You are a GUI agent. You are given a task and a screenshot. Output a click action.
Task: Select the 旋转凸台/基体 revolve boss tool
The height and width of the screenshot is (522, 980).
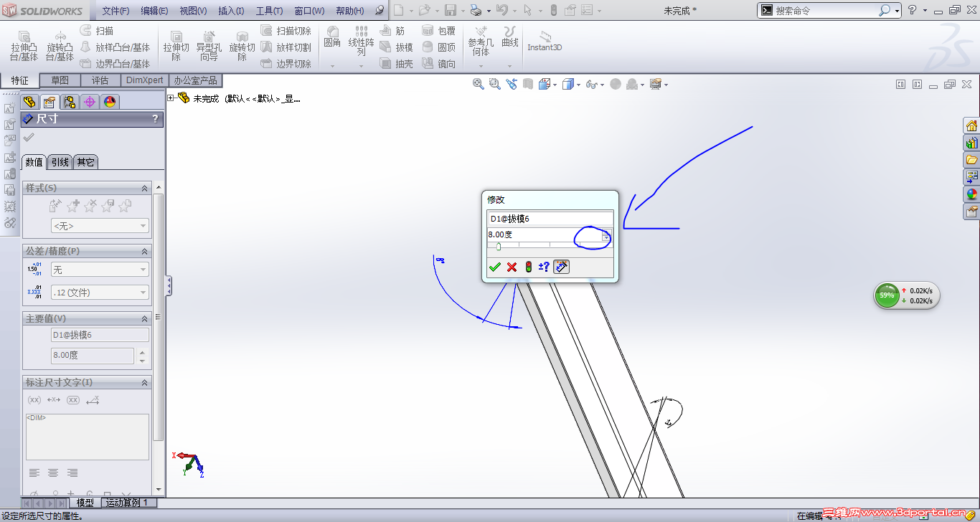click(60, 46)
